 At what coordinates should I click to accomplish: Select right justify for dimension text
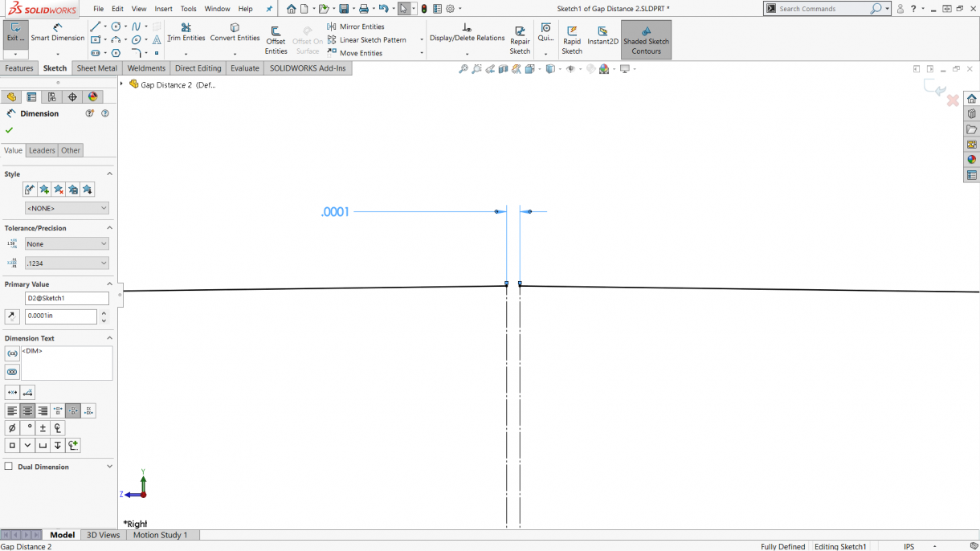tap(43, 411)
